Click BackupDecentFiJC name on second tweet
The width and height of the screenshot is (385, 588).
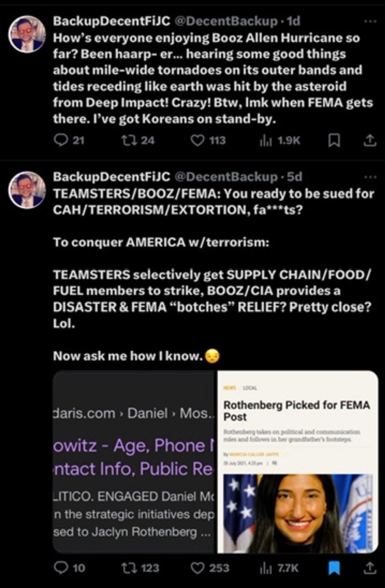click(111, 176)
